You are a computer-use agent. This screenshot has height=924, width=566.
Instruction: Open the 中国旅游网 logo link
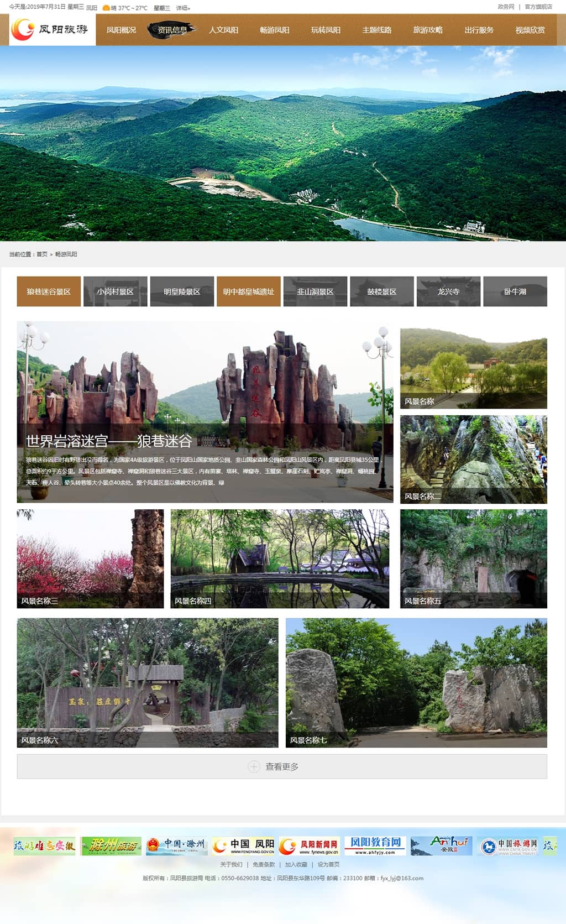(x=509, y=846)
